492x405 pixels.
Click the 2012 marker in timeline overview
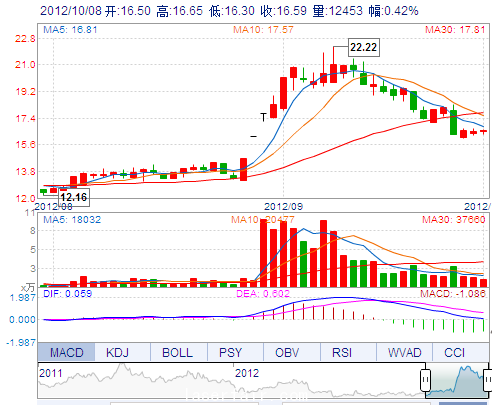coord(247,373)
